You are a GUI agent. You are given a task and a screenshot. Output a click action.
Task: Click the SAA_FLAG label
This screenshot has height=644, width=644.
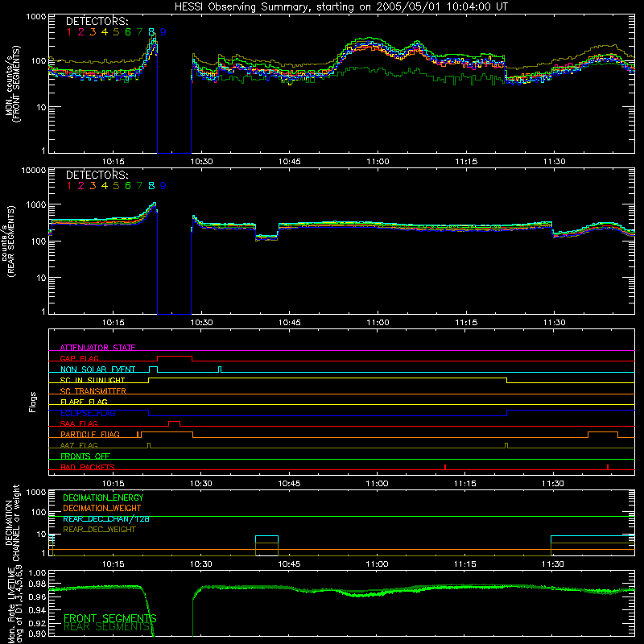click(x=79, y=423)
